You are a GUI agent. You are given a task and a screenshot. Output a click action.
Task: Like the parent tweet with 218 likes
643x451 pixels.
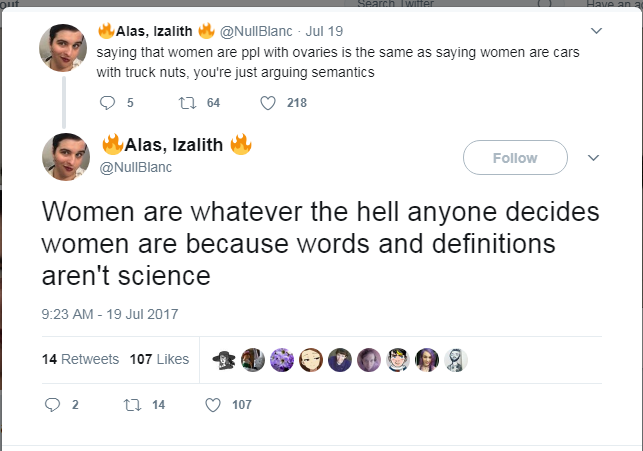coord(268,103)
